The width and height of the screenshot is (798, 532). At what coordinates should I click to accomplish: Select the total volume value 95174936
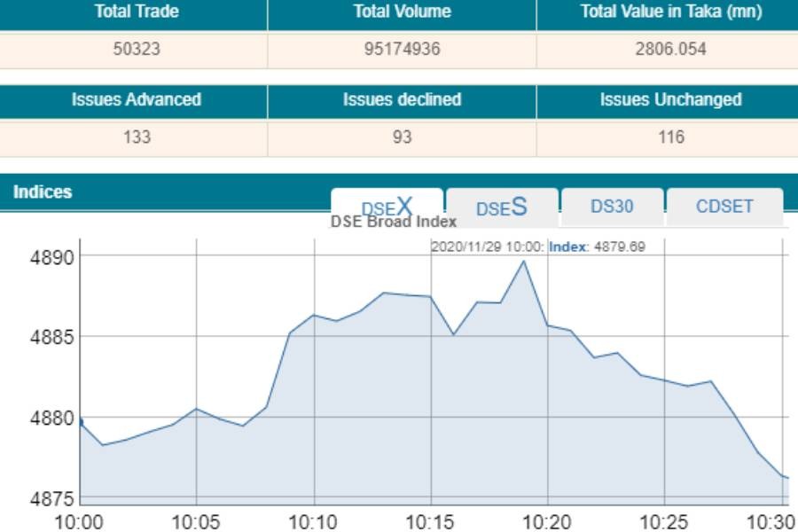(402, 50)
